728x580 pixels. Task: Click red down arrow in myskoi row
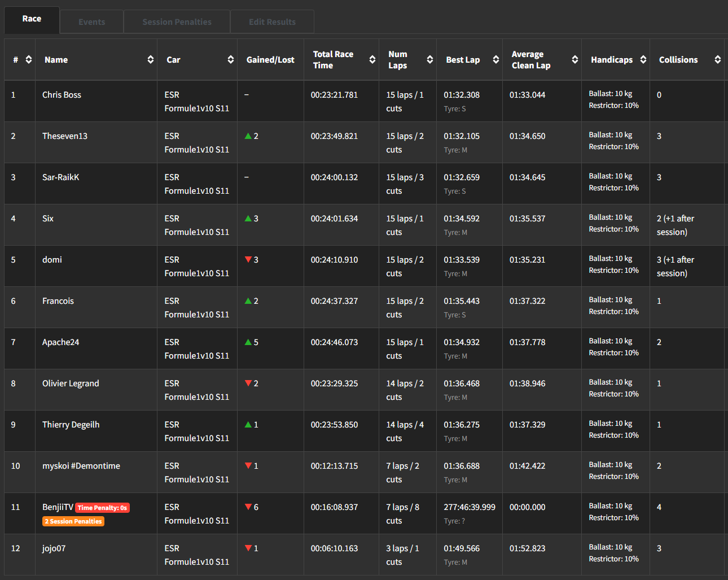[x=248, y=466]
